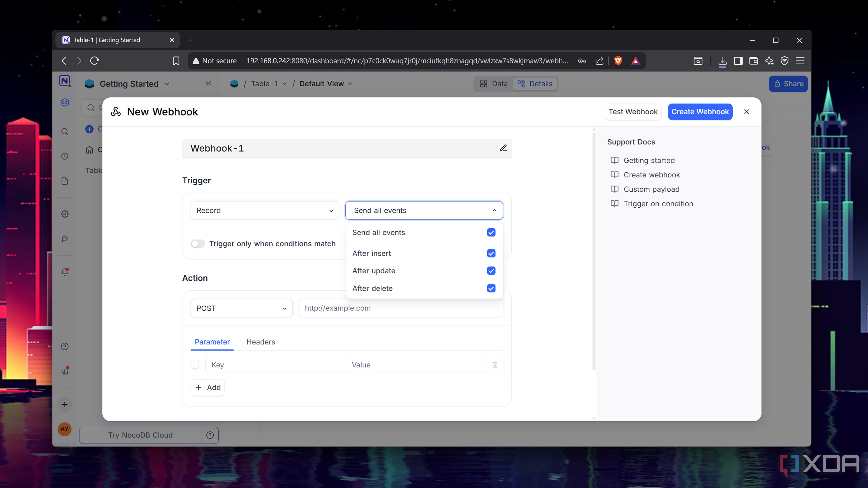Close the New Webhook dialog
This screenshot has width=868, height=488.
click(x=746, y=112)
